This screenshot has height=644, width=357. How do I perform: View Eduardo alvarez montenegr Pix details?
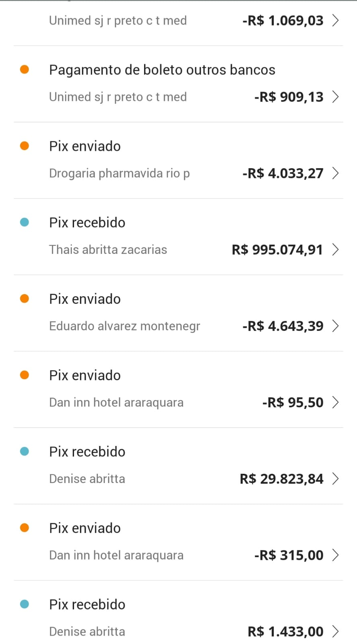click(x=124, y=326)
